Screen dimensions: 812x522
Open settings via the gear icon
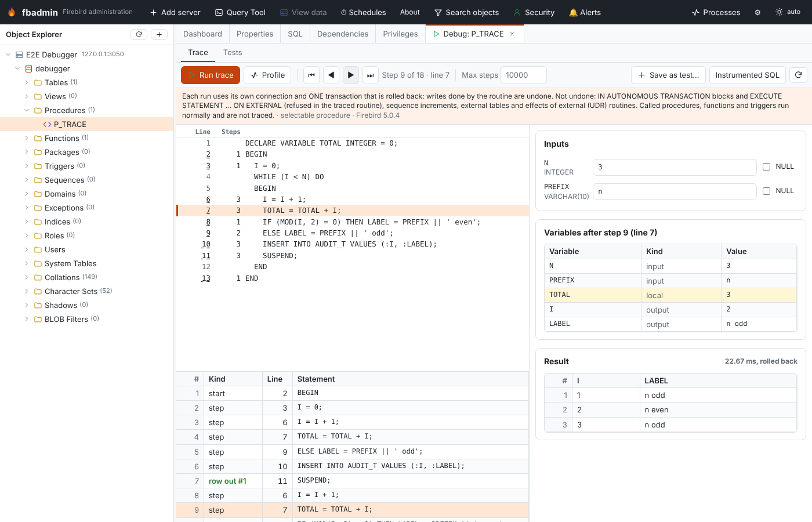tap(757, 12)
